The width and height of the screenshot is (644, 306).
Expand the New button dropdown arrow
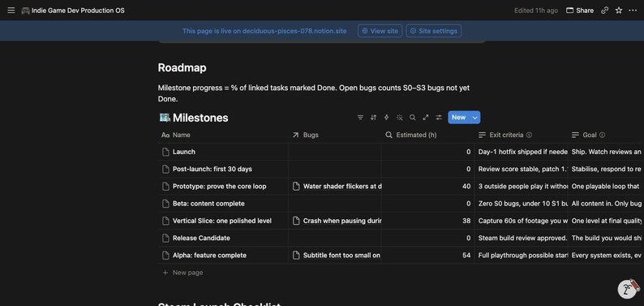474,118
